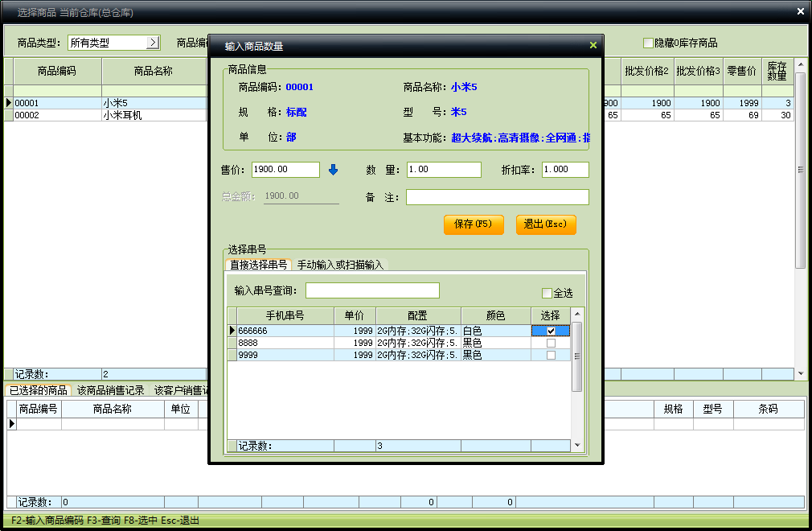Click scroll-down arrow of serial number list

(577, 445)
